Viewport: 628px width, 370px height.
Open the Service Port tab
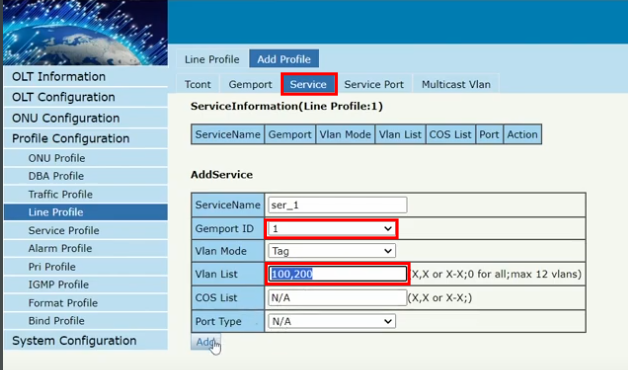374,84
